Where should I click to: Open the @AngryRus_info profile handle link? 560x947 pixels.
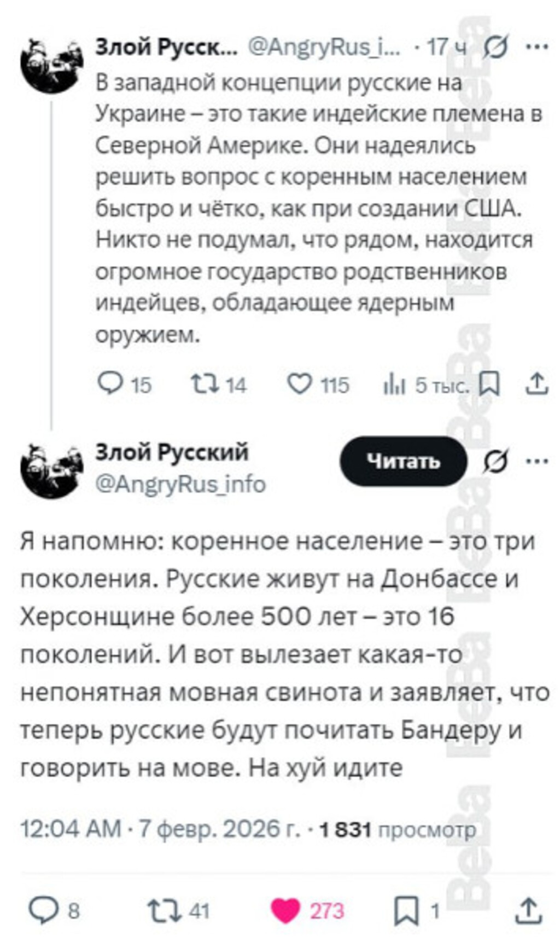point(180,484)
